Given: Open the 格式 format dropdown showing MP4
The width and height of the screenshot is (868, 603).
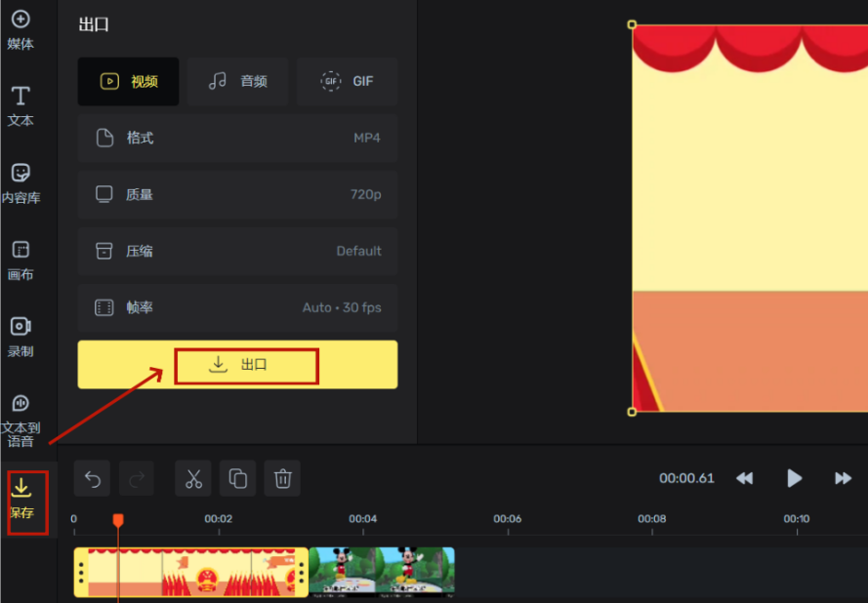Looking at the screenshot, I should [x=237, y=138].
